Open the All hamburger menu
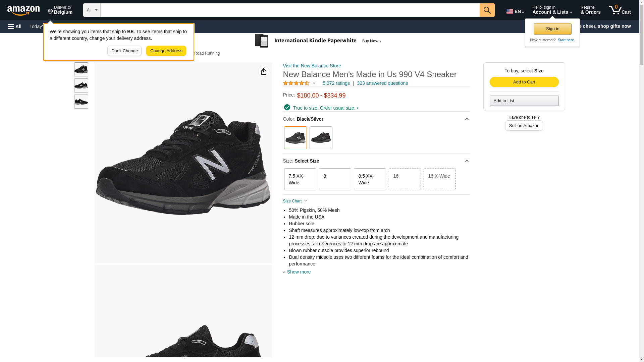 pyautogui.click(x=15, y=26)
